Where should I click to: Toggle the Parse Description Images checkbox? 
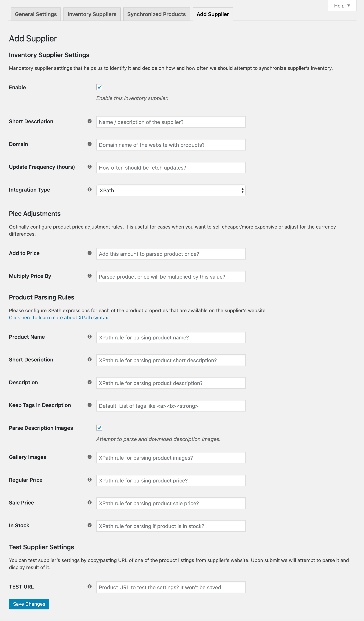(99, 428)
